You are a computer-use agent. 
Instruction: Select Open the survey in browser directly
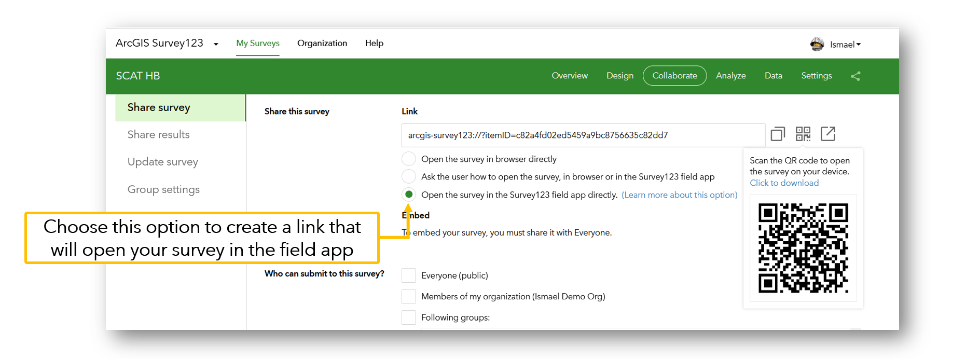click(x=409, y=159)
